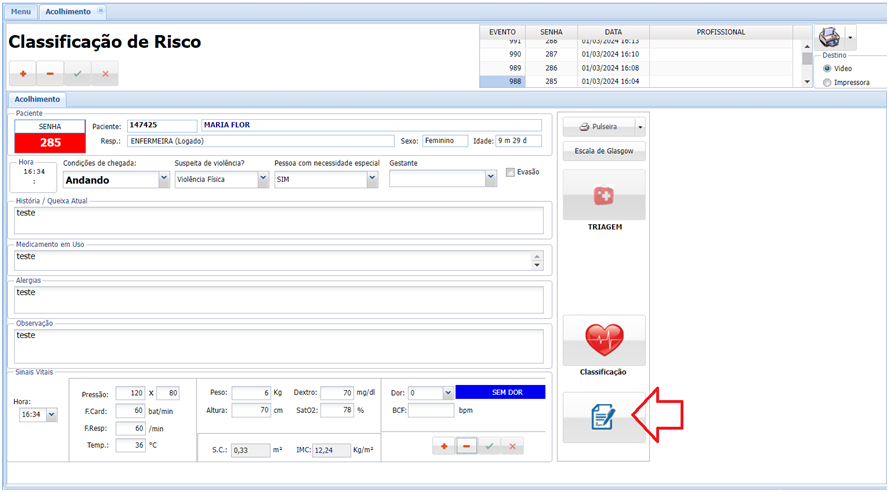Screen dimensions: 889x492
Task: Click the document with pen icon button
Action: (x=603, y=417)
